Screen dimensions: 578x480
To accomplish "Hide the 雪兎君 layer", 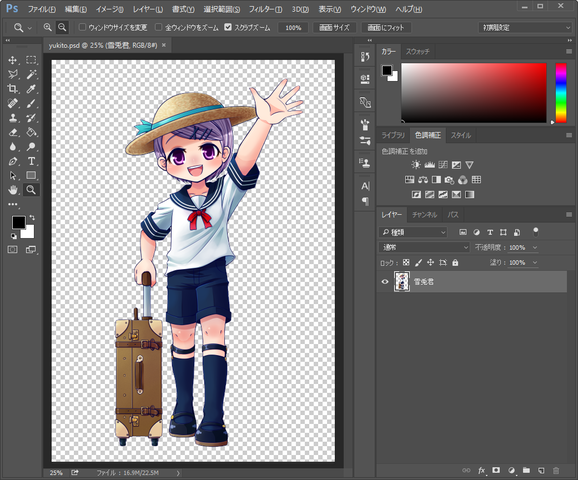I will [385, 282].
